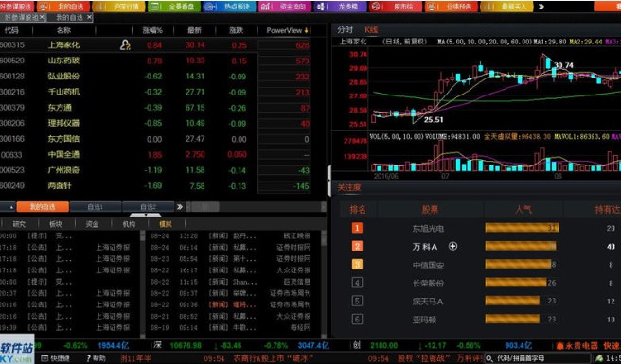Click the 快捷键 shortcuts button in status bar

pos(56,358)
